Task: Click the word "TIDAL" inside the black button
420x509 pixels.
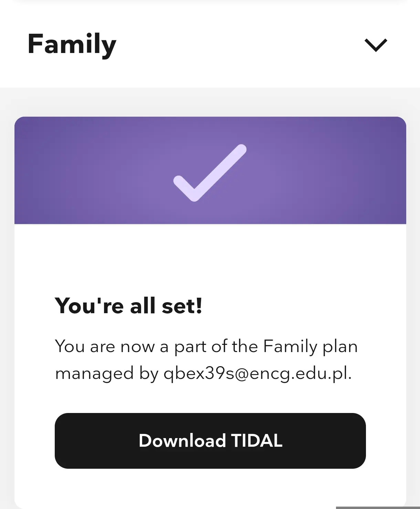Action: 256,441
